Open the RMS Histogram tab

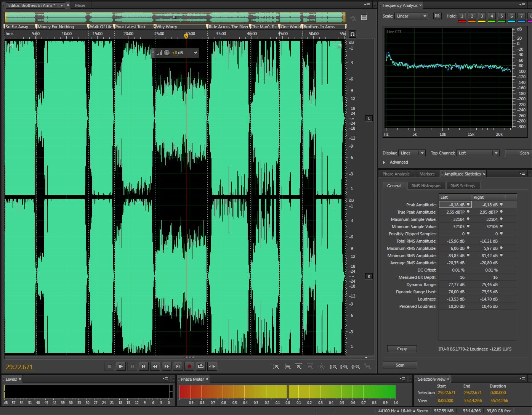(x=426, y=186)
